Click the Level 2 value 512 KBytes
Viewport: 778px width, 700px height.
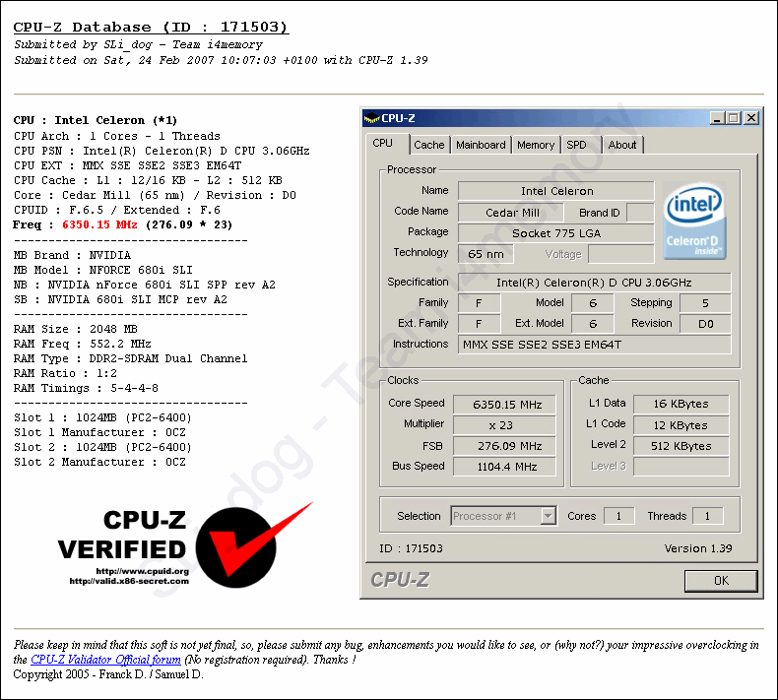pos(681,446)
